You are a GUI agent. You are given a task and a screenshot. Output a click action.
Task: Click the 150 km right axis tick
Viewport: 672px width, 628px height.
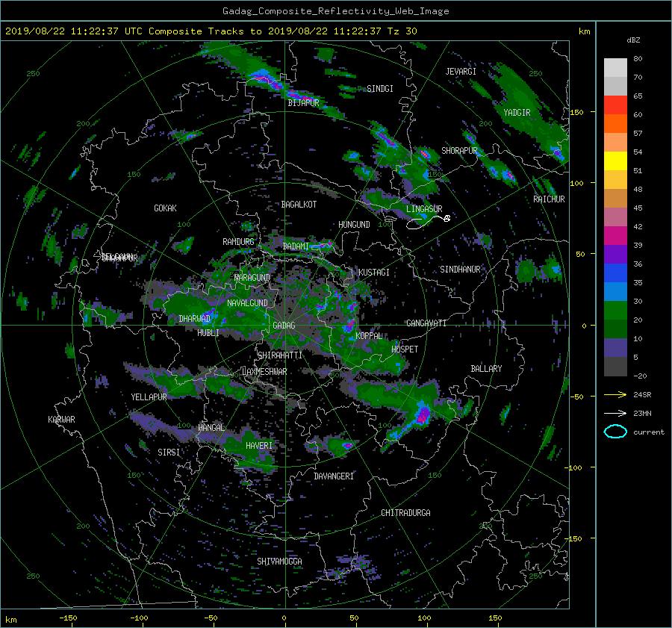[x=577, y=112]
